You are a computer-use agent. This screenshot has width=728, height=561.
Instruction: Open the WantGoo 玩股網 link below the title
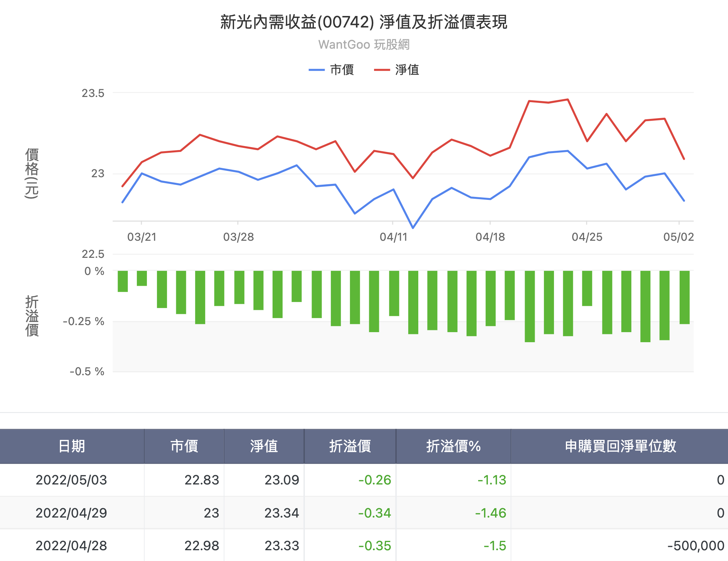point(364,45)
